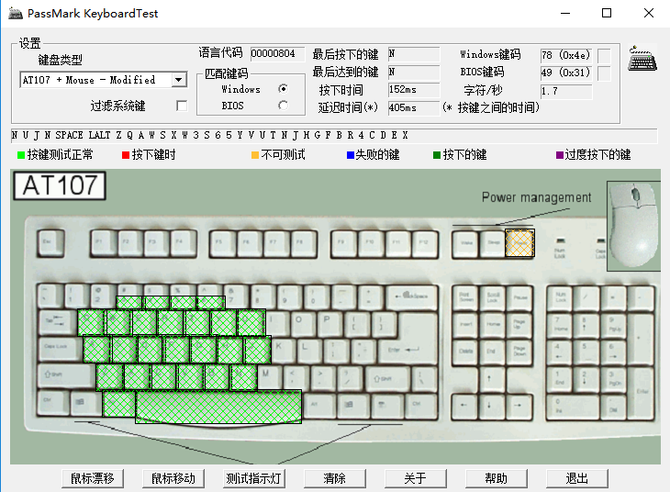Screen dimensions: 670x492
Task: Click the orange-hatched power management key
Action: pos(519,241)
